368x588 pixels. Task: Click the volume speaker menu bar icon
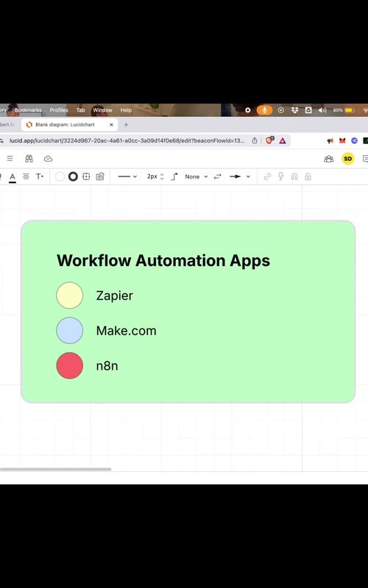[x=322, y=110]
